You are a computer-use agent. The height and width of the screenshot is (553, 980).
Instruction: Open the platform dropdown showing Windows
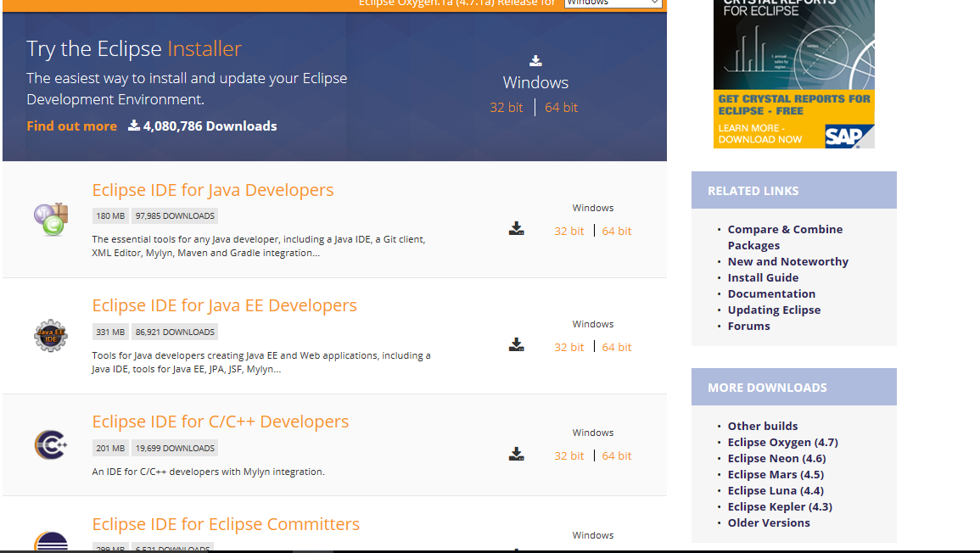tap(613, 3)
